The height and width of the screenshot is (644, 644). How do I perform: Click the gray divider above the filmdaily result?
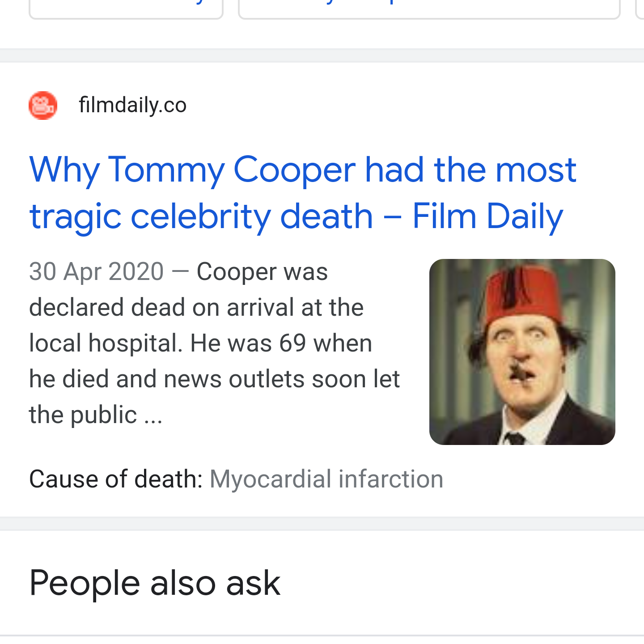click(322, 55)
